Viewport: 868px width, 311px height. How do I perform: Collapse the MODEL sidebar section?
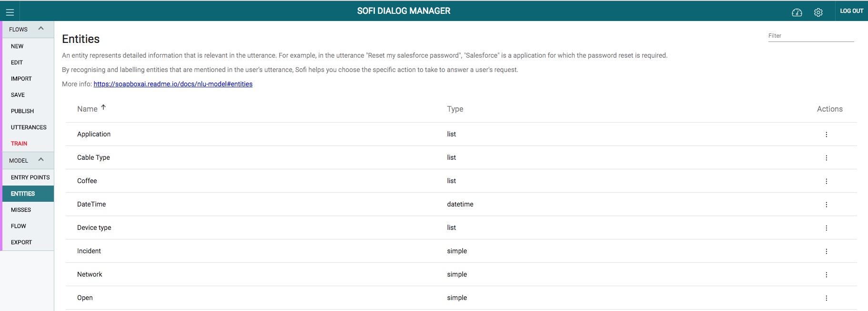(41, 160)
